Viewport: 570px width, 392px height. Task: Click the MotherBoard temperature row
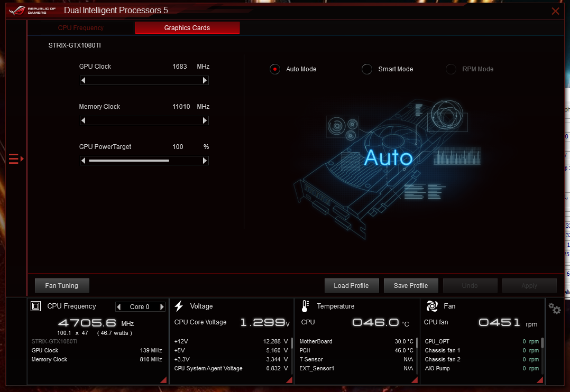click(x=356, y=341)
